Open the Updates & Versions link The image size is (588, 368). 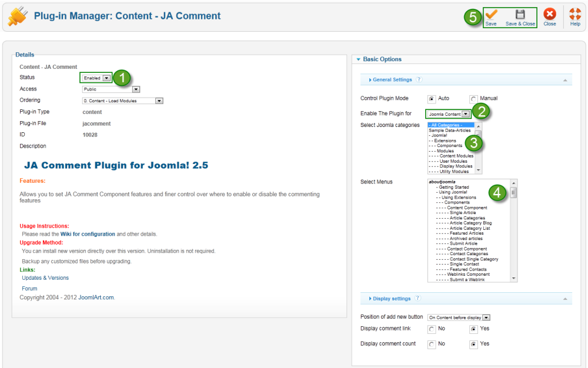coord(45,277)
